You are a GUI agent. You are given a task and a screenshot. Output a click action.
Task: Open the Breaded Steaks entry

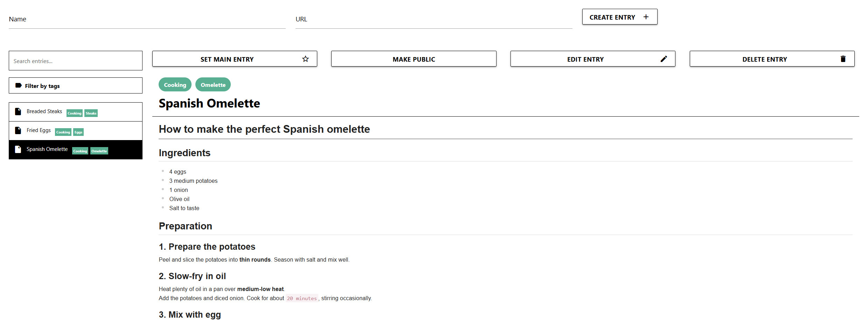(44, 111)
